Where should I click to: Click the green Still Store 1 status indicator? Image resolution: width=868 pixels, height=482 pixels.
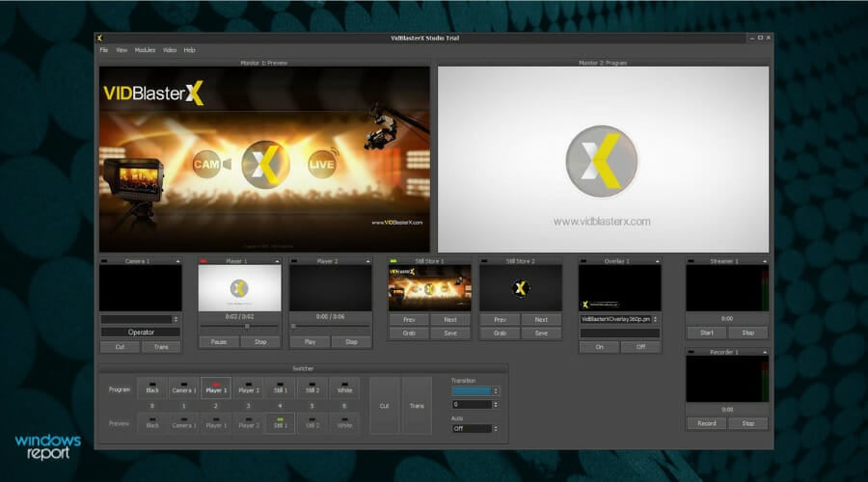393,260
